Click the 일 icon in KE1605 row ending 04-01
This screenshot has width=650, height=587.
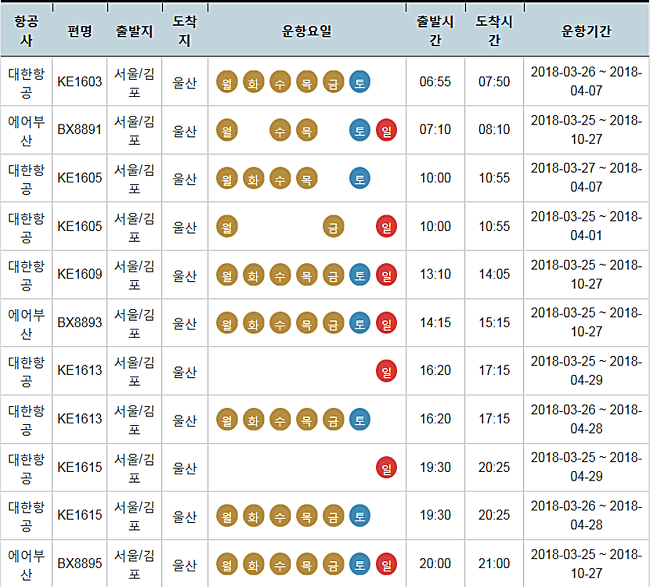coord(386,226)
